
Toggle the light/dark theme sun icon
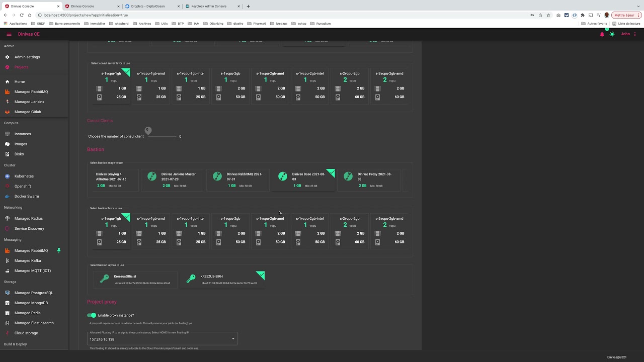click(612, 34)
